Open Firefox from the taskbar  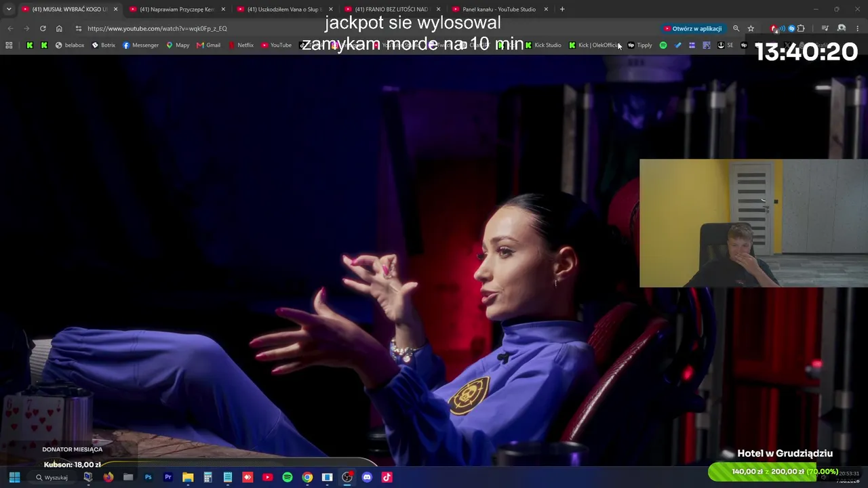[108, 477]
